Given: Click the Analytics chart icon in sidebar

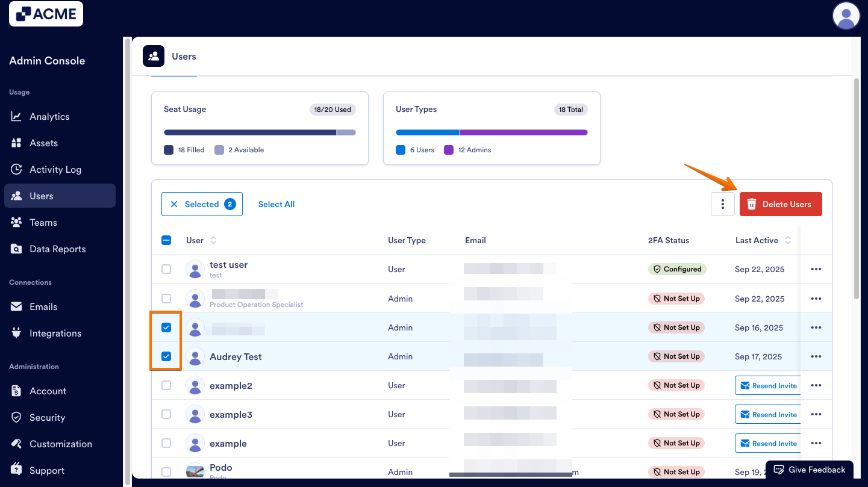Looking at the screenshot, I should pyautogui.click(x=17, y=117).
